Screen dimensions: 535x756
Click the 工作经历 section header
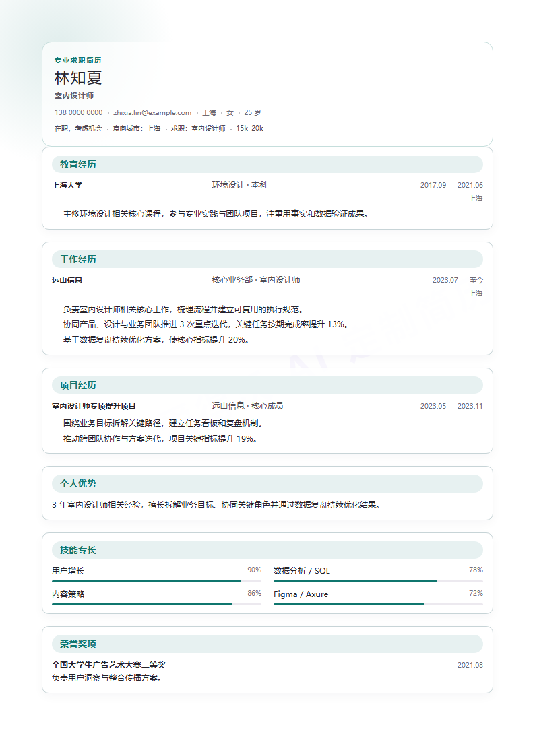point(267,259)
